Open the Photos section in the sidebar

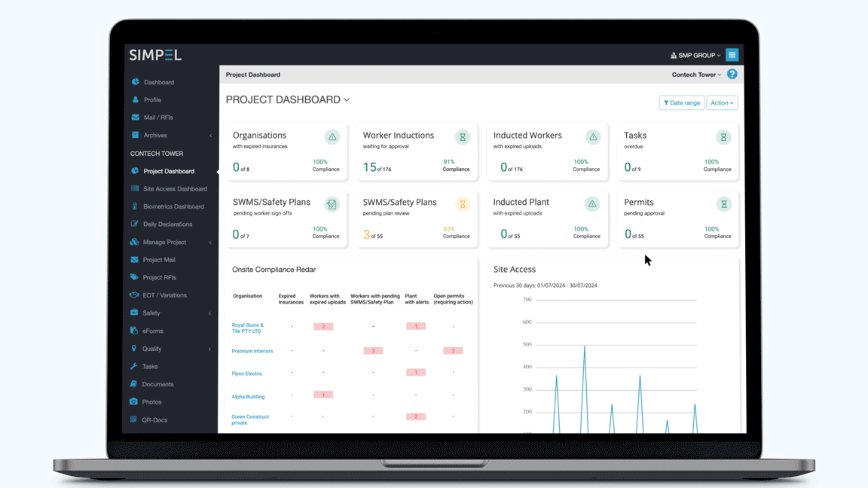151,401
